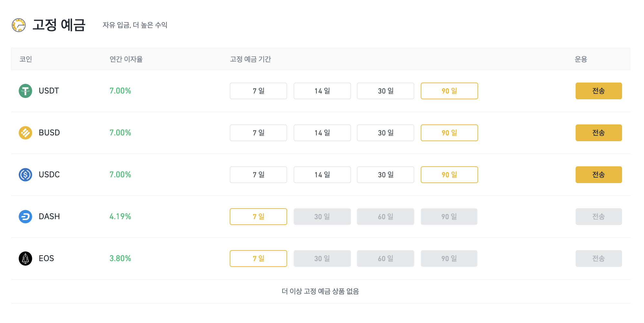This screenshot has width=644, height=323.
Task: Select 14 일 duration for BUSD
Action: point(322,133)
